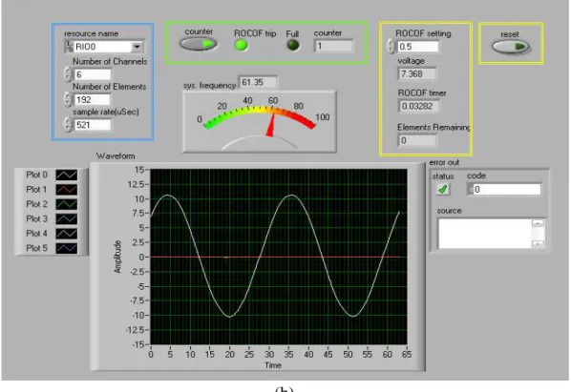The height and width of the screenshot is (392, 571).
Task: Click the Plot 3 legend line icon
Action: tap(66, 219)
